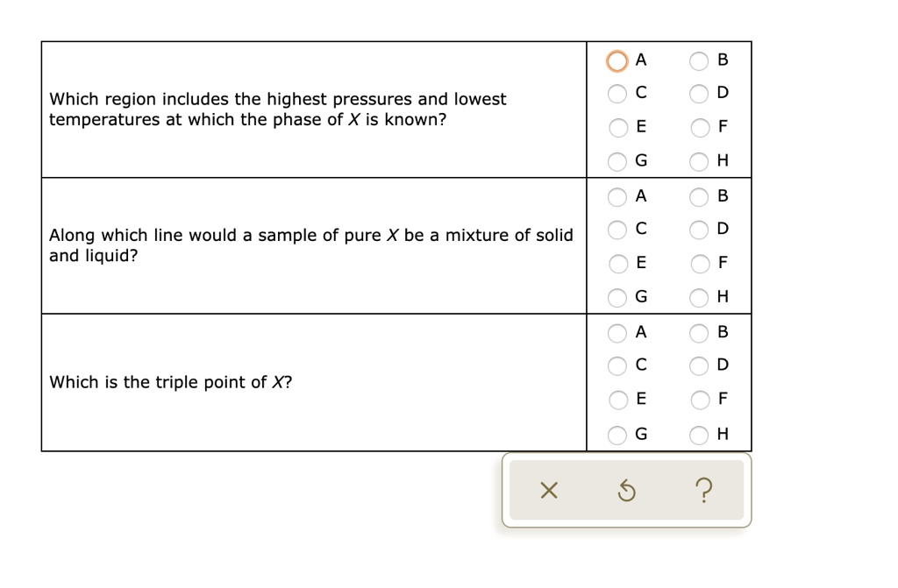Image resolution: width=898 pixels, height=588 pixels.
Task: Pick option E for triple point question
Action: coord(617,400)
